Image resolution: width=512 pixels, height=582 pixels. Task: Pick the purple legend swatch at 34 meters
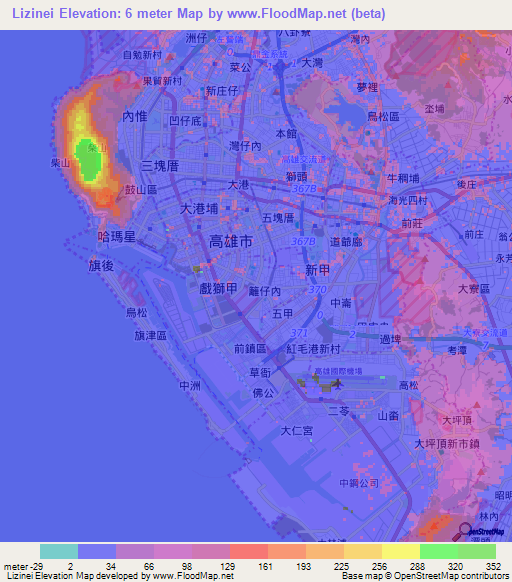pyautogui.click(x=135, y=551)
